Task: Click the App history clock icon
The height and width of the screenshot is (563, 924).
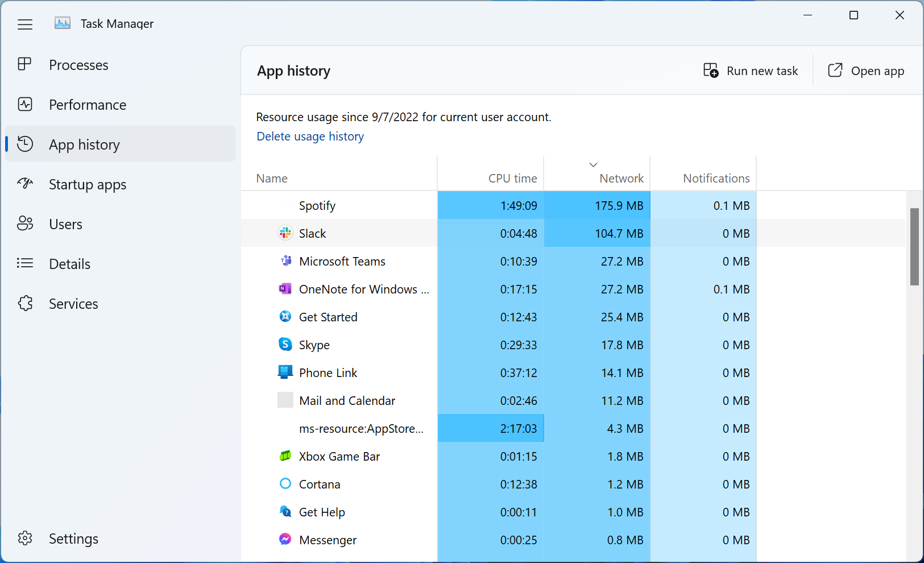Action: [x=25, y=144]
